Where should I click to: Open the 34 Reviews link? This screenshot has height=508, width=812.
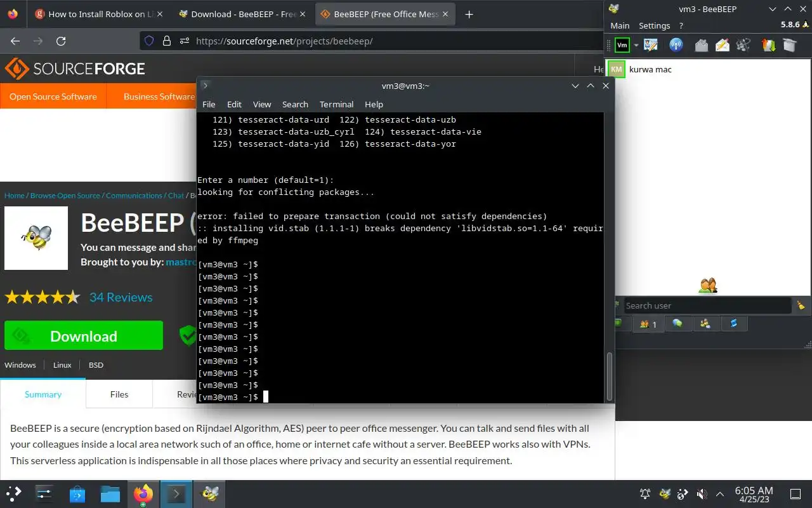point(121,297)
